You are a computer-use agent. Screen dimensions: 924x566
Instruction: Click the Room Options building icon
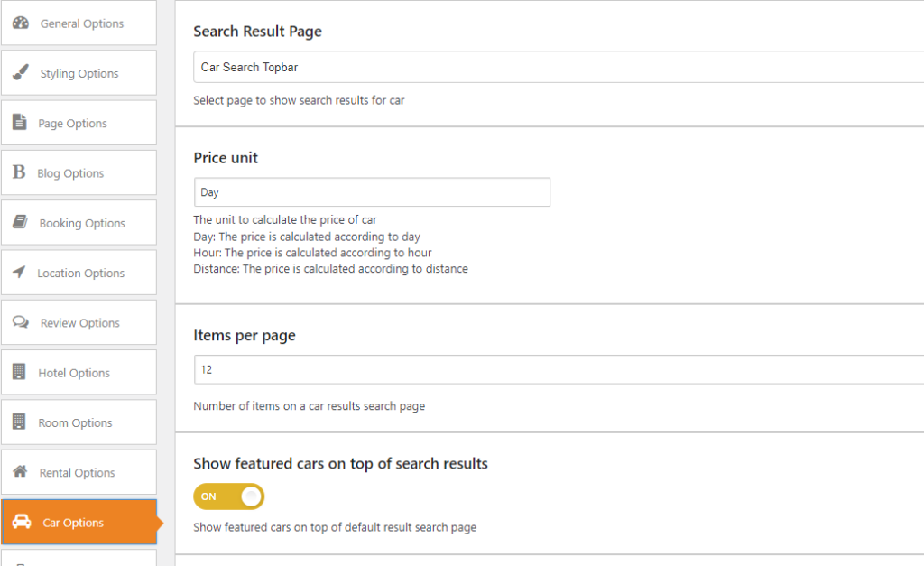click(x=19, y=422)
